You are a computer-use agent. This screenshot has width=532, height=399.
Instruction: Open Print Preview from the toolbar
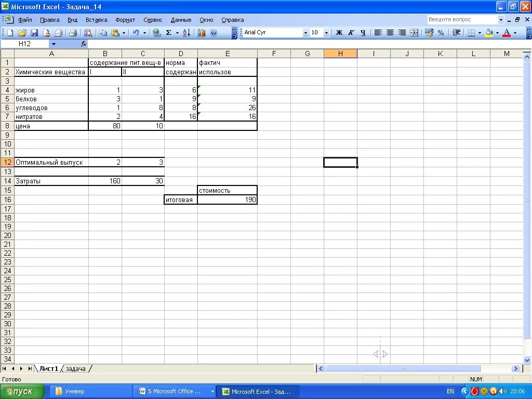click(88, 33)
